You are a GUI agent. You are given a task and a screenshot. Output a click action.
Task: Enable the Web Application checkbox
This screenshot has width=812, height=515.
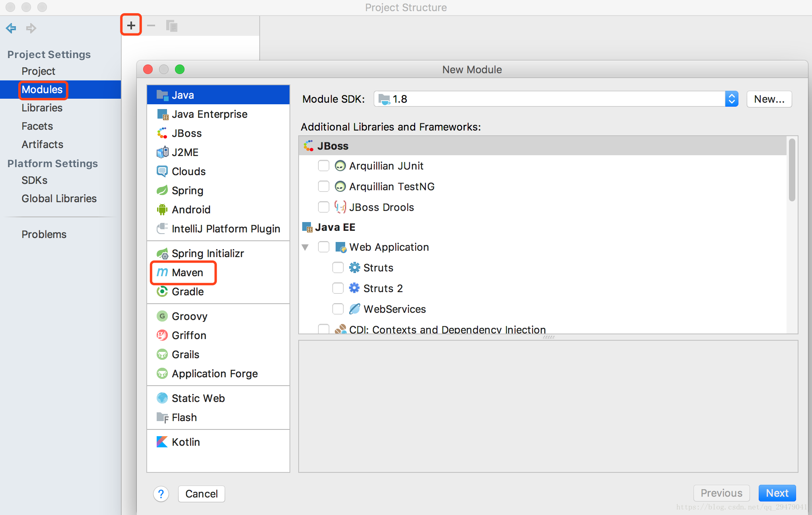324,247
